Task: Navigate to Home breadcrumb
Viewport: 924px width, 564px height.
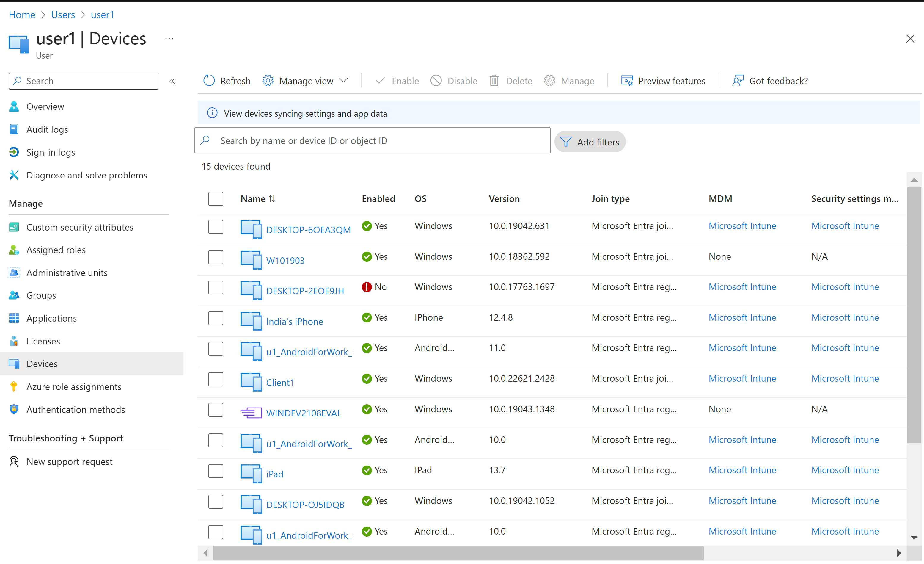Action: pos(22,15)
